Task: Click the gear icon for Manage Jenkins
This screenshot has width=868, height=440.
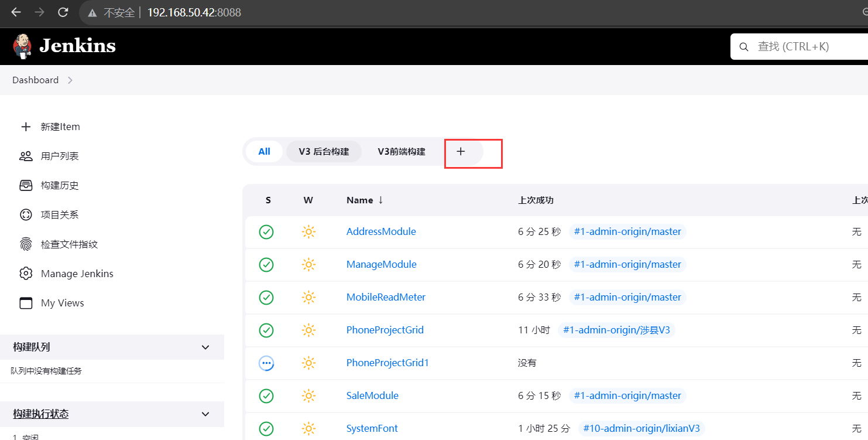Action: 26,274
